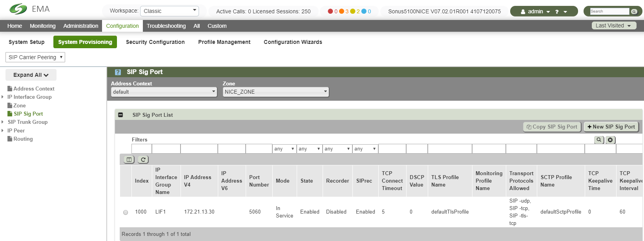This screenshot has width=644, height=241.
Task: Select Zone in the navigation tree
Action: 20,106
